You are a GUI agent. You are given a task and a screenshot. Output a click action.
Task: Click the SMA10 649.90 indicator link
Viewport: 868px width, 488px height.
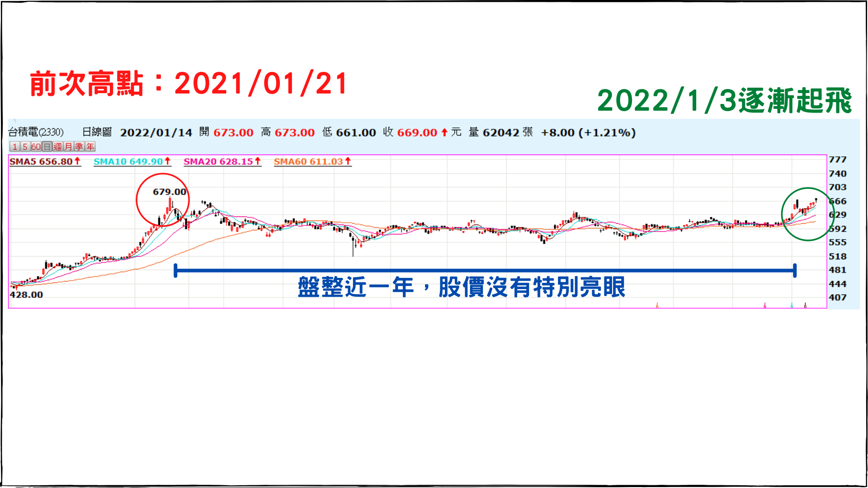(x=128, y=161)
